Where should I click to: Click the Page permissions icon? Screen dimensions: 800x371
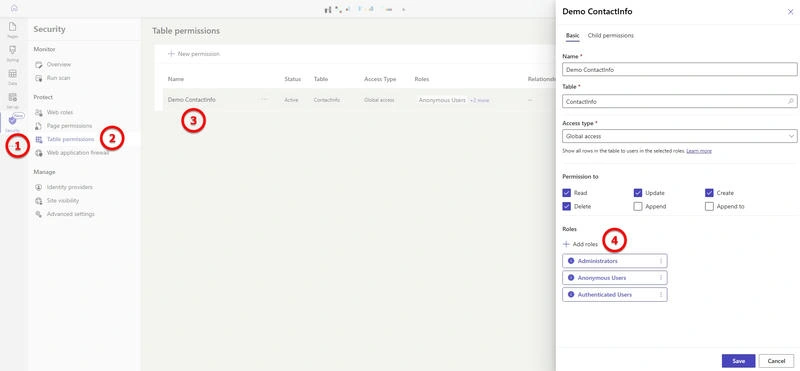point(38,126)
